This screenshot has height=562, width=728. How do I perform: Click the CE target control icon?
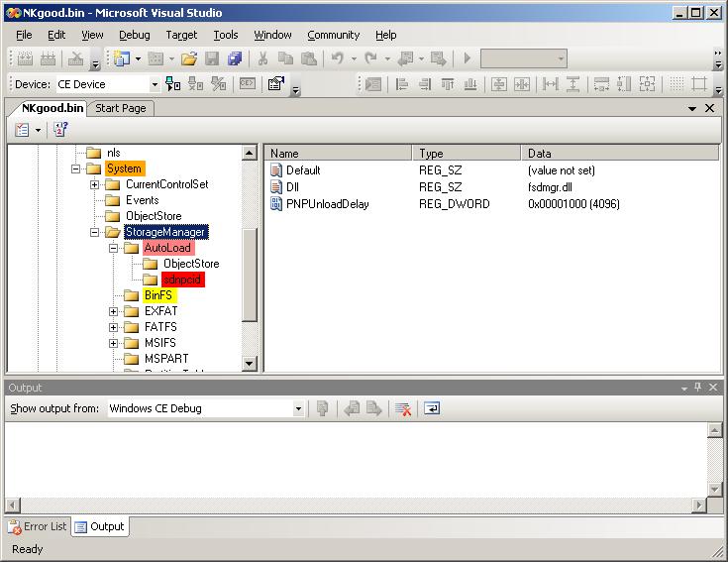(247, 84)
